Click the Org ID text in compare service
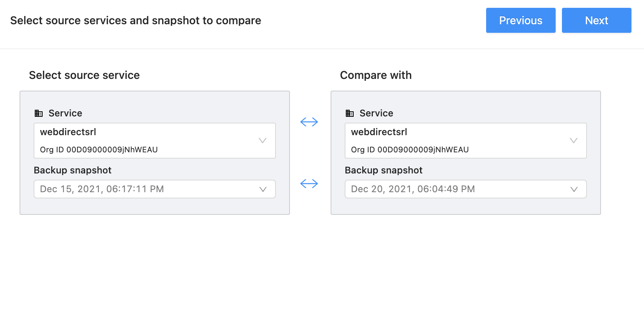 [410, 150]
